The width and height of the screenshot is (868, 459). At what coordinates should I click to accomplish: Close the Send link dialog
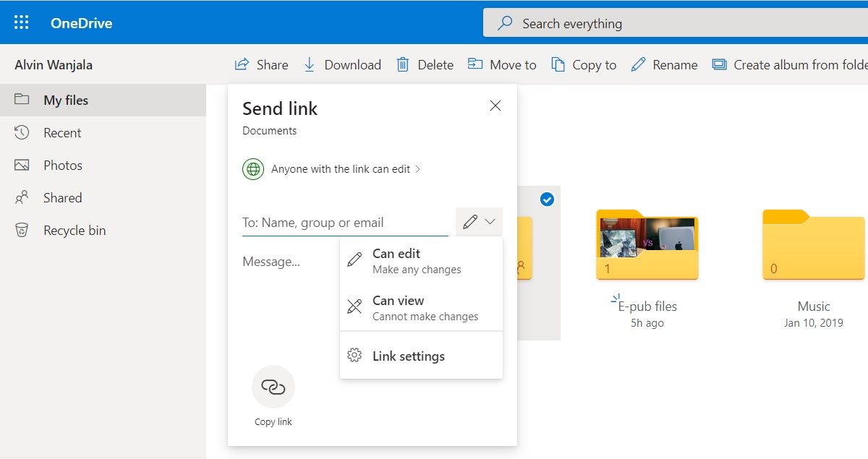tap(495, 106)
